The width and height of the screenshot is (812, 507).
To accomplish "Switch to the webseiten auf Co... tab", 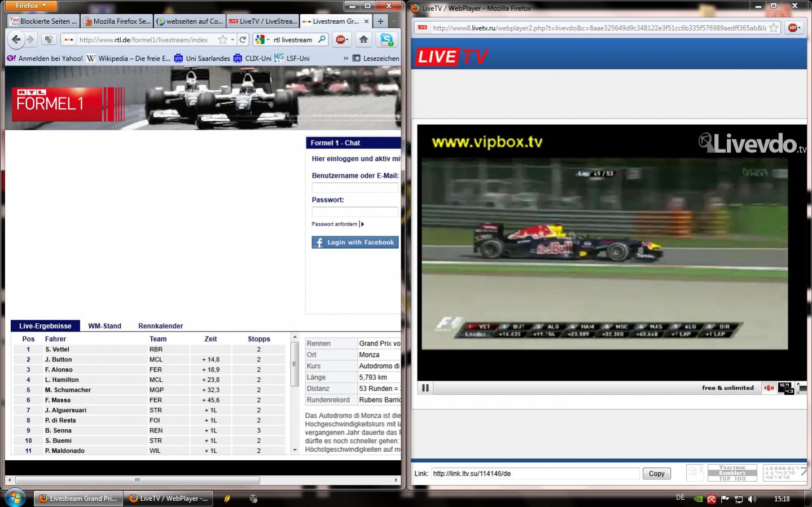I will click(x=189, y=21).
